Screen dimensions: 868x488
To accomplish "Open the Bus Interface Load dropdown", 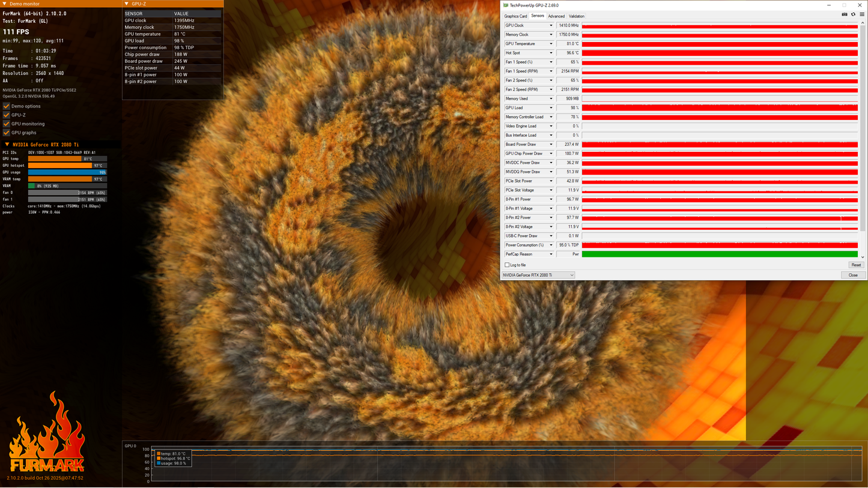I will coord(551,136).
